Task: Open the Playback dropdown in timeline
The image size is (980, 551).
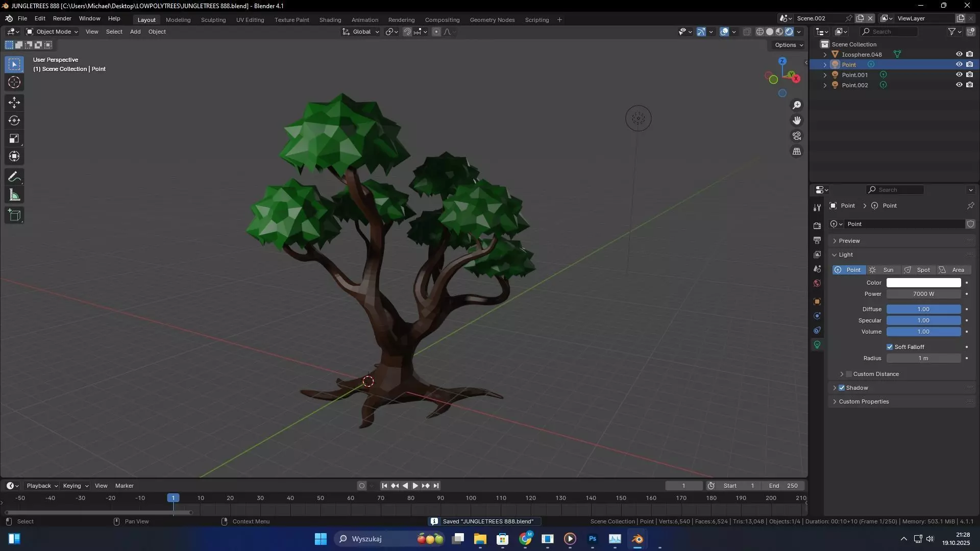Action: point(42,486)
